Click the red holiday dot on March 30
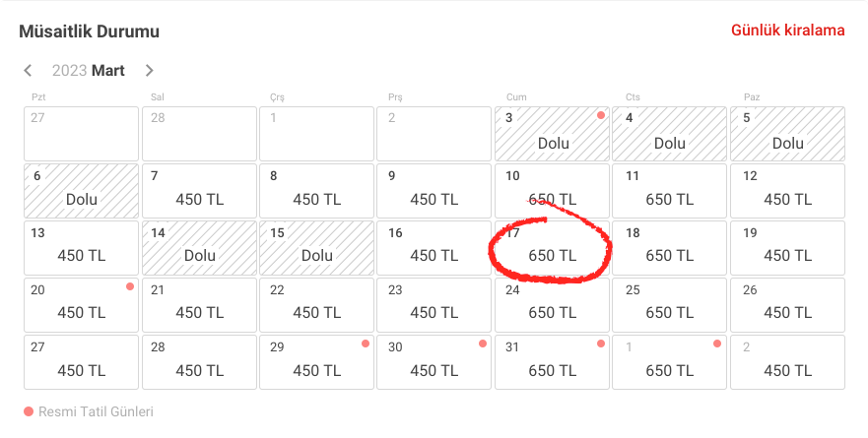The width and height of the screenshot is (868, 438). pos(483,344)
